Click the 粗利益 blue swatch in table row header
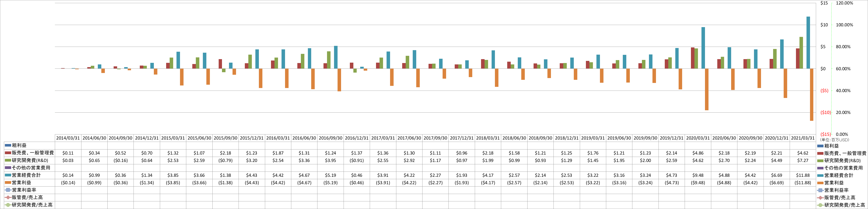This screenshot has width=868, height=209. [x=8, y=145]
